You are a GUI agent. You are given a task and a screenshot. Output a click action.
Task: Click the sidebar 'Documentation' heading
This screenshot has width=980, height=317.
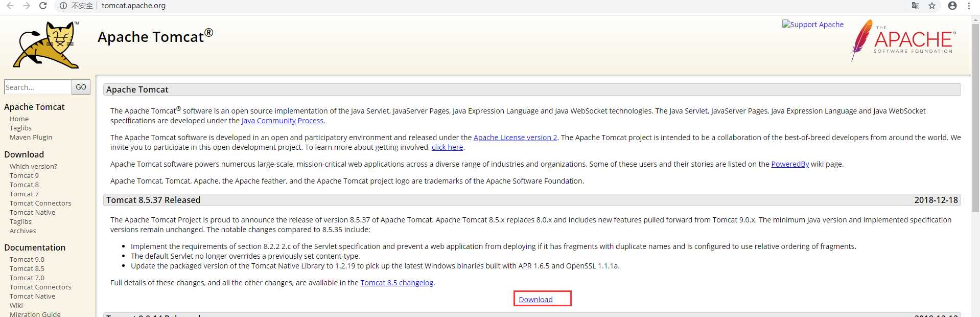pos(35,247)
